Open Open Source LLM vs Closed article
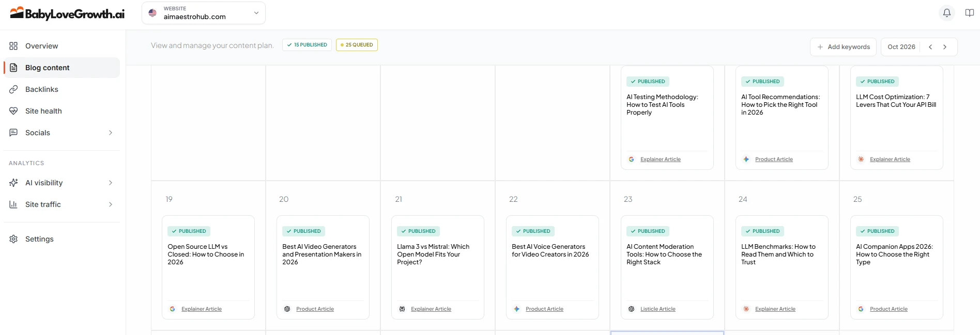 (208, 267)
